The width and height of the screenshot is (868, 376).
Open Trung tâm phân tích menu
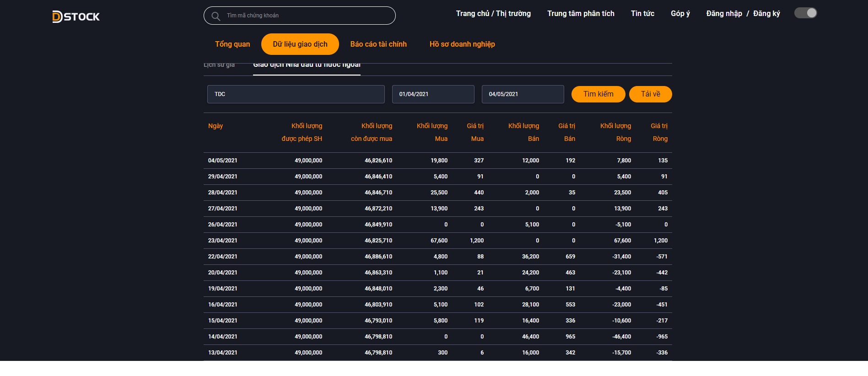(x=581, y=14)
